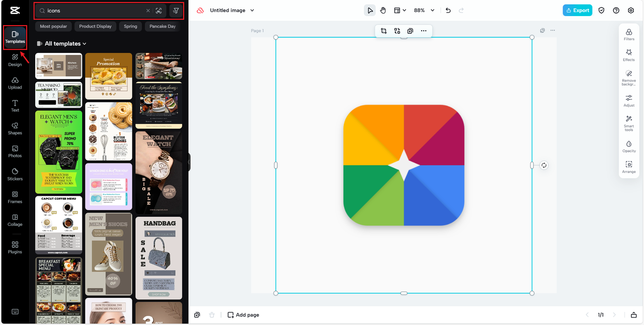644x325 pixels.
Task: Open the Smart tools panel
Action: (629, 123)
